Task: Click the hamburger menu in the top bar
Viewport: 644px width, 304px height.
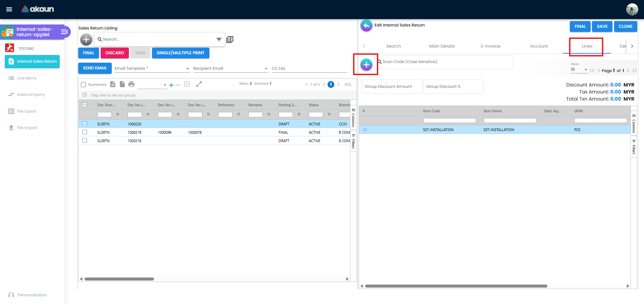Action: pos(9,9)
